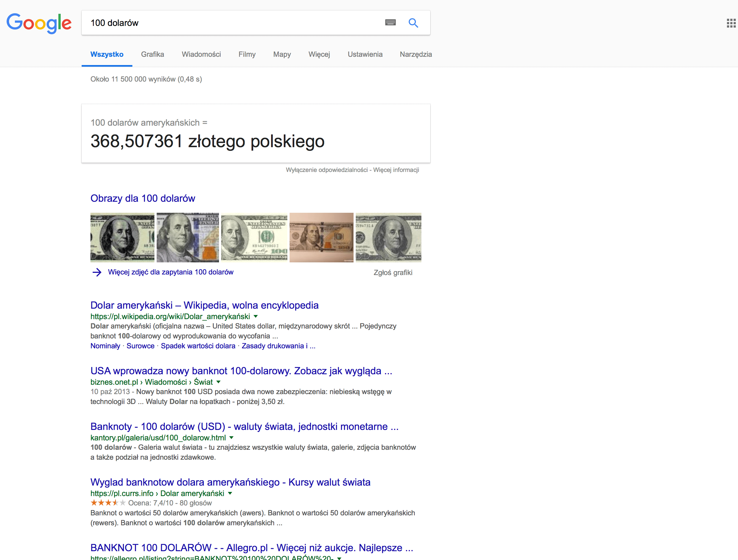The width and height of the screenshot is (738, 560).
Task: Switch to the Grafika tab
Action: (x=153, y=54)
